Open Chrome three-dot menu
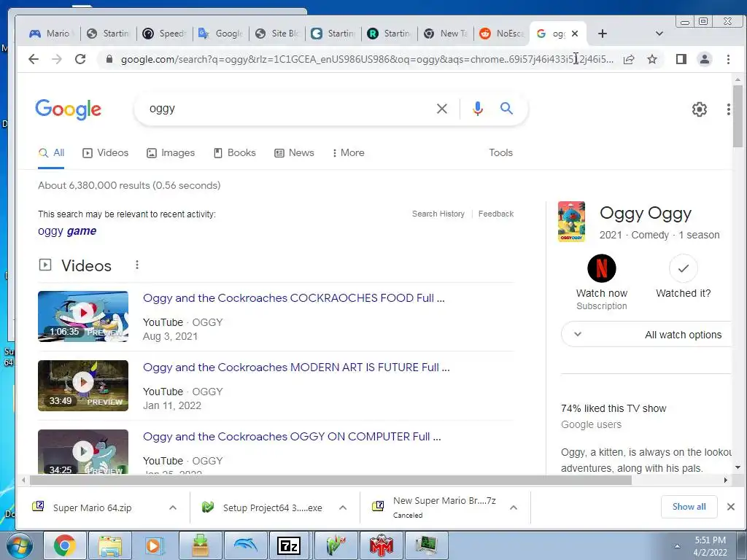This screenshot has width=747, height=560. tap(728, 59)
